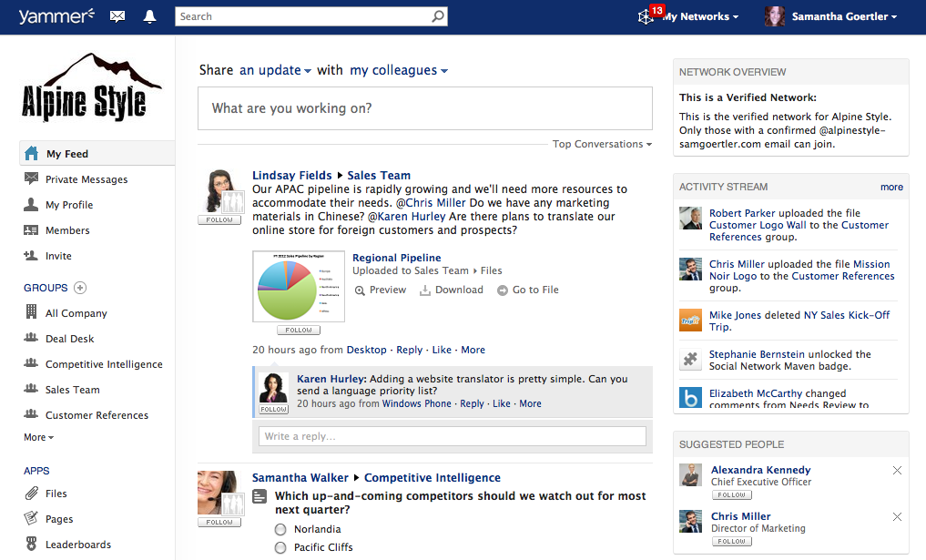The width and height of the screenshot is (926, 560).
Task: Click the Go to File arrow icon
Action: point(503,290)
